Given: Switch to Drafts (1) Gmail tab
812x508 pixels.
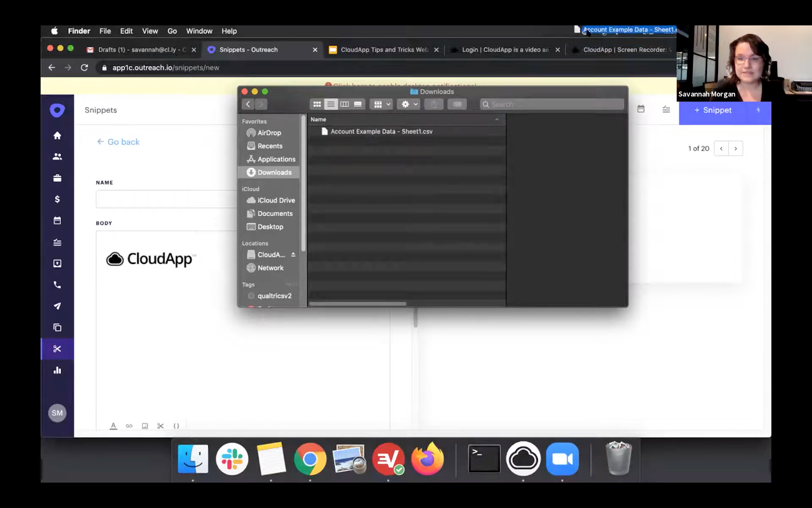Looking at the screenshot, I should pyautogui.click(x=142, y=50).
